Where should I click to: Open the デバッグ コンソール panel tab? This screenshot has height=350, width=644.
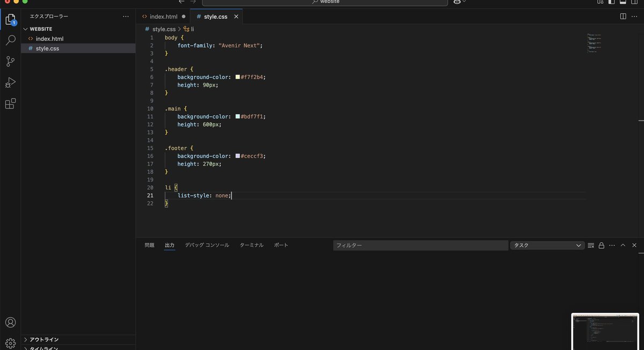click(x=207, y=245)
